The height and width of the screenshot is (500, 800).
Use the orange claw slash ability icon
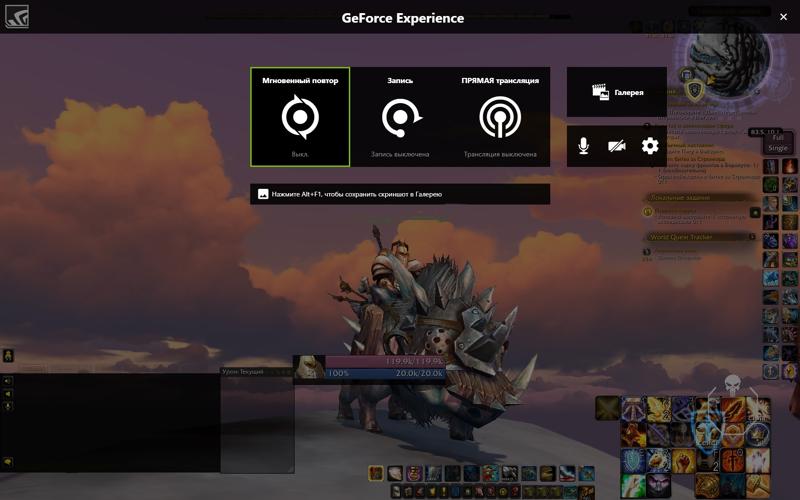point(732,409)
